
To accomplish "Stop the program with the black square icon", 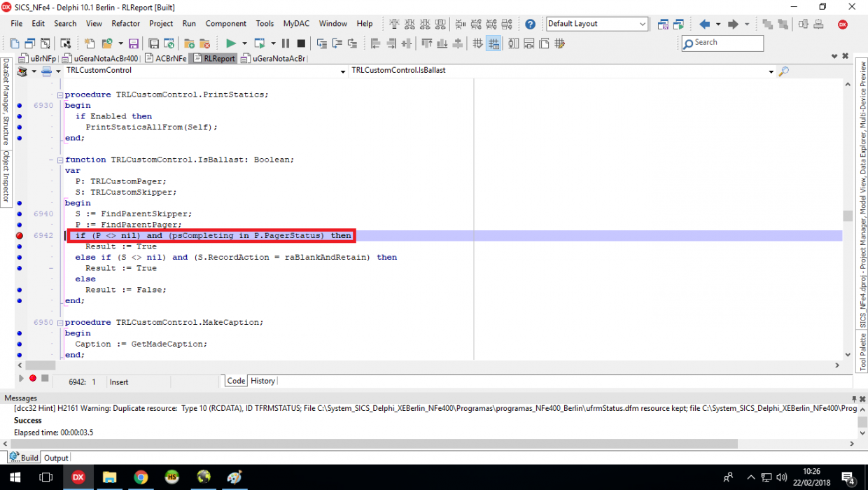I will [x=301, y=43].
